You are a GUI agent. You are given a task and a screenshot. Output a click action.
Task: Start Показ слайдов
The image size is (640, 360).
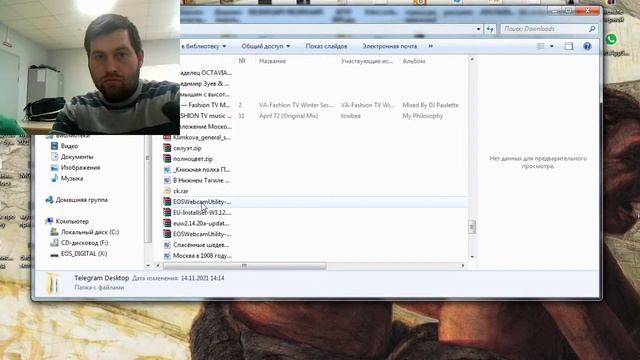click(326, 46)
